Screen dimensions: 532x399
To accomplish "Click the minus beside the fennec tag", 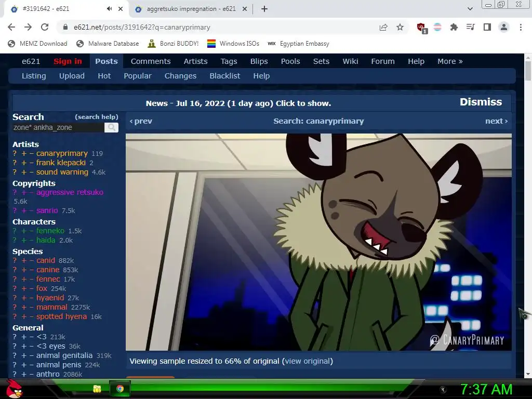I will 32,279.
